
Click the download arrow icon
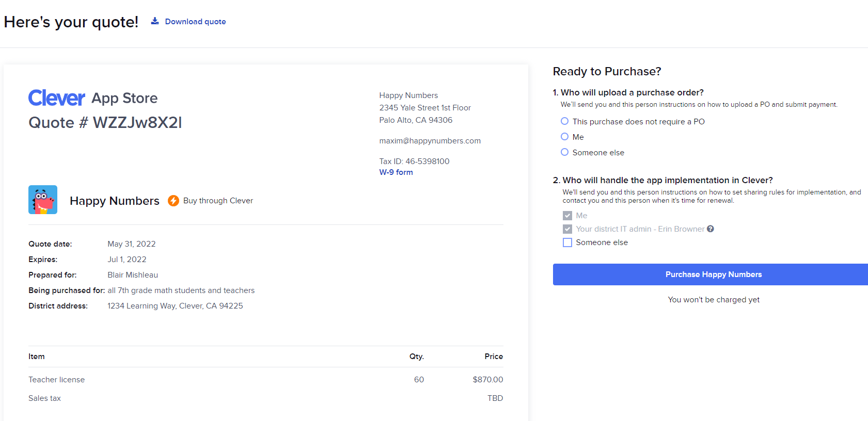click(155, 21)
